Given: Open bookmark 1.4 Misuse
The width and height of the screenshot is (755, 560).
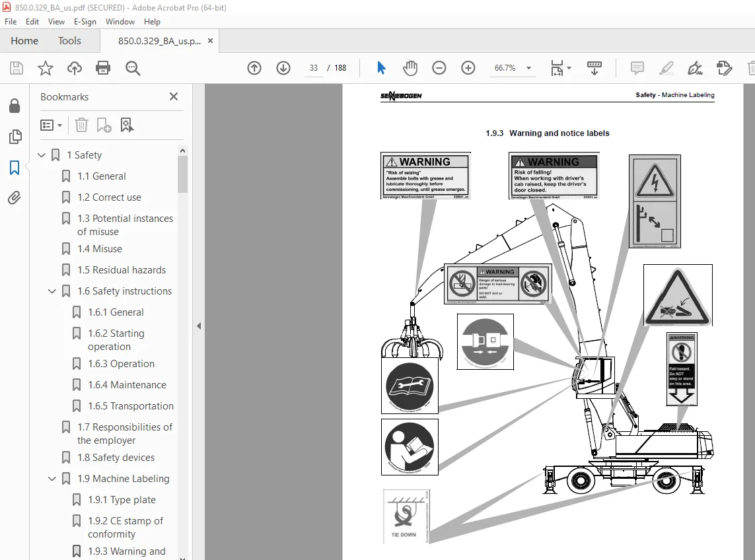Looking at the screenshot, I should pyautogui.click(x=100, y=249).
